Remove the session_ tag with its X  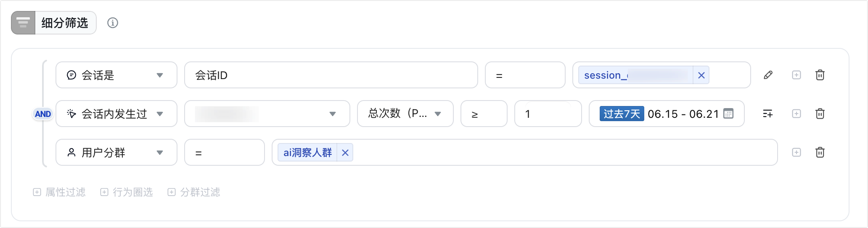point(701,75)
